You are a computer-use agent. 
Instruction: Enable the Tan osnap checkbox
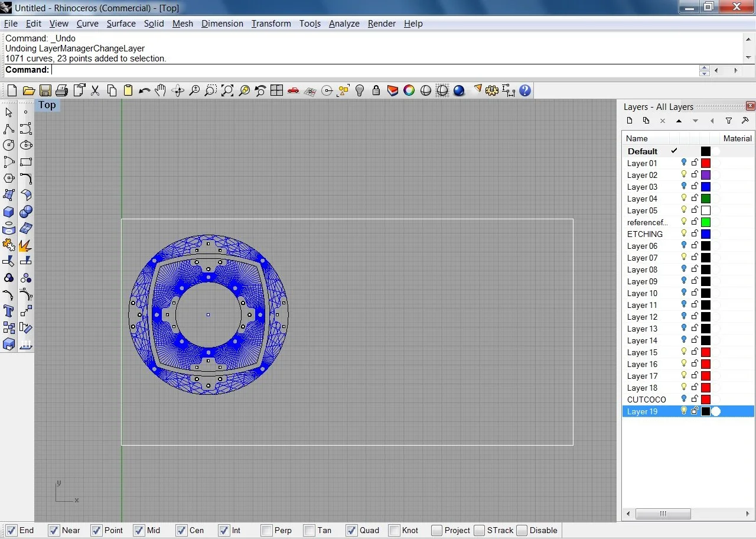(309, 530)
